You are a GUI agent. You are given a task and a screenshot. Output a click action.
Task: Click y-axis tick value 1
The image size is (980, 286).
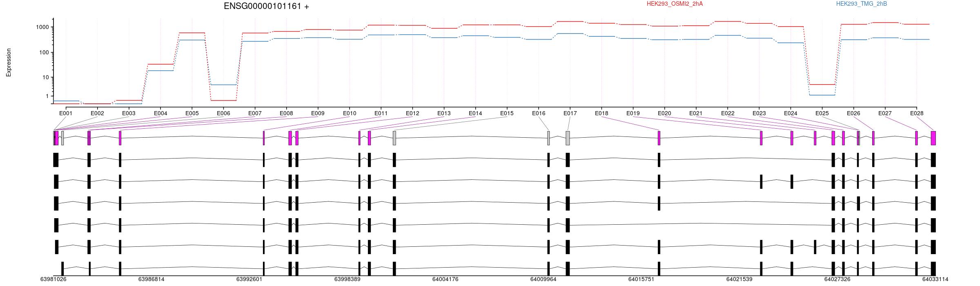coord(47,96)
